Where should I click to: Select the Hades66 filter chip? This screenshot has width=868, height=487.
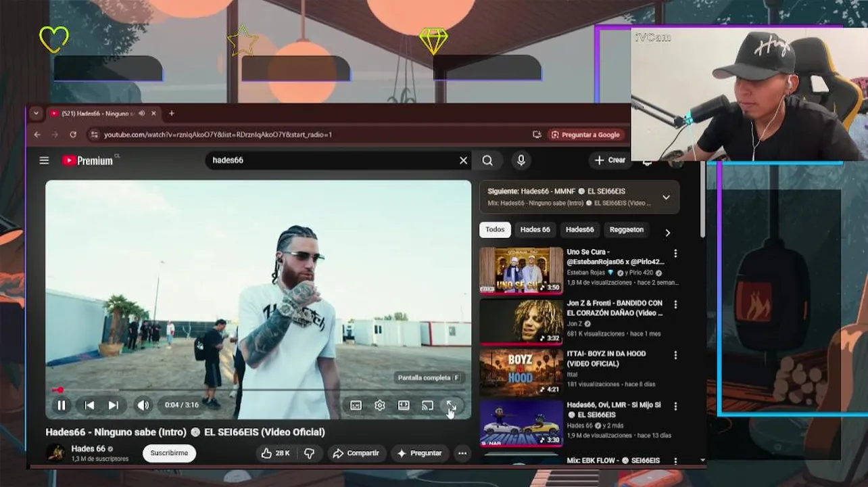pos(579,230)
